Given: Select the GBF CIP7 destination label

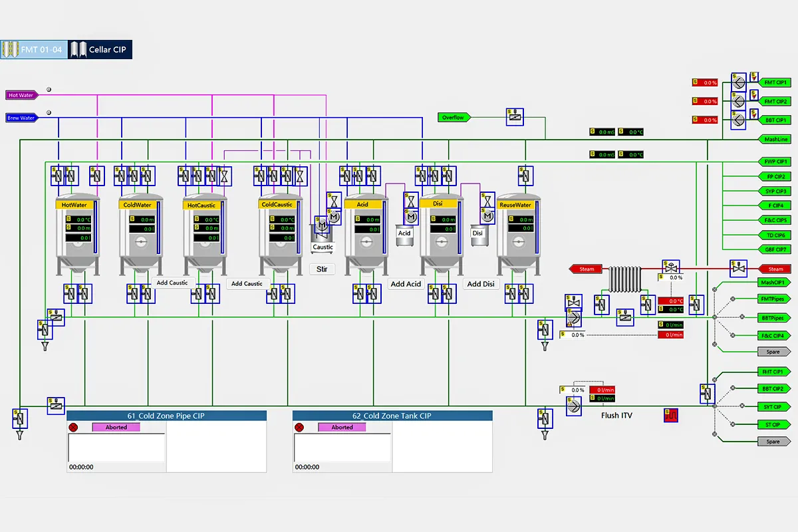Looking at the screenshot, I should pyautogui.click(x=775, y=249).
